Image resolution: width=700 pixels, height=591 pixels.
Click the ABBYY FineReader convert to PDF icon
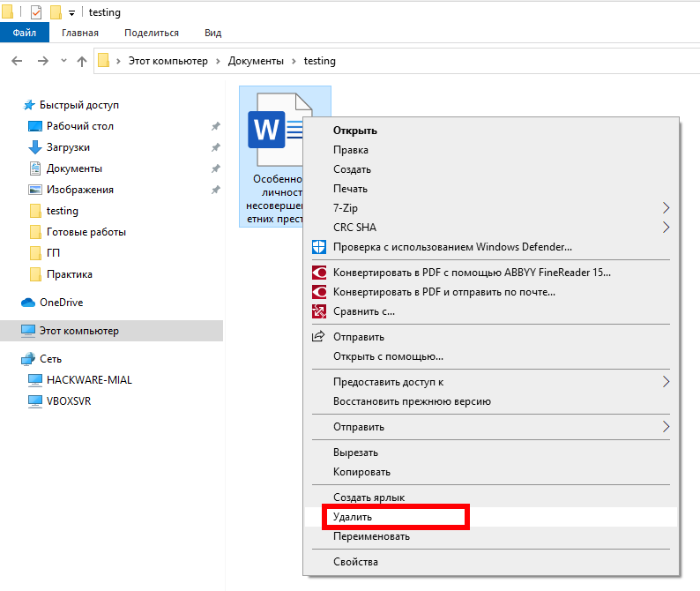pyautogui.click(x=319, y=273)
